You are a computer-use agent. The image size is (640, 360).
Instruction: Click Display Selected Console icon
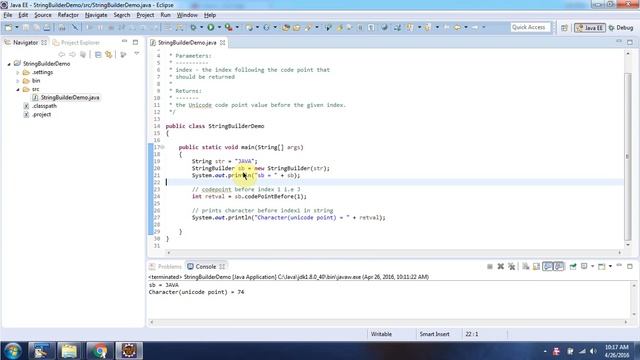point(584,267)
